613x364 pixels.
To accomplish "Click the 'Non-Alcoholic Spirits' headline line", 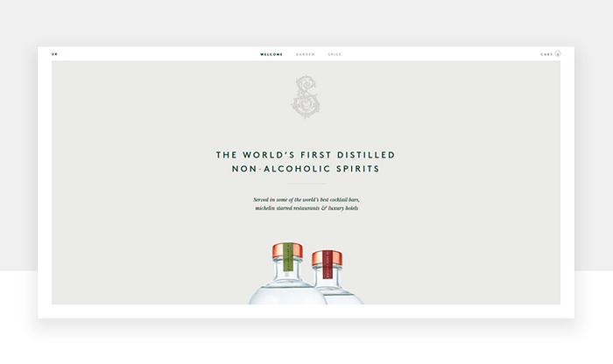I will pos(306,169).
